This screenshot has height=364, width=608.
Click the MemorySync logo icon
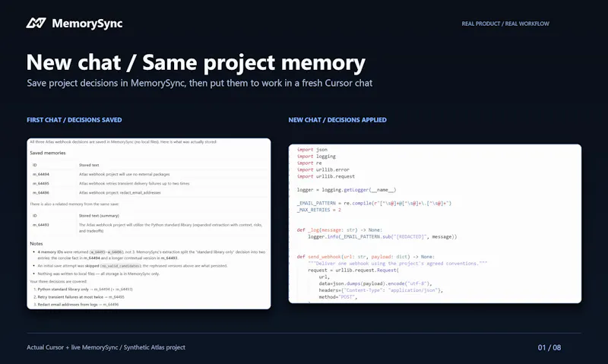pyautogui.click(x=36, y=24)
